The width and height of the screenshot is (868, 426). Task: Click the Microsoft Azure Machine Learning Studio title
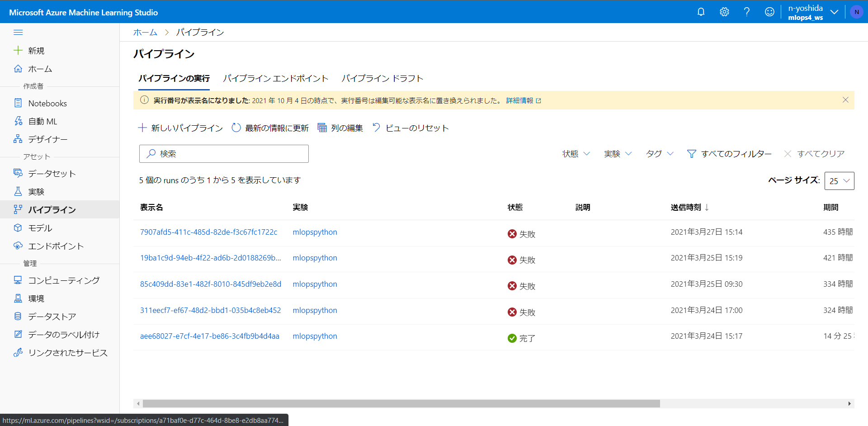(x=83, y=12)
